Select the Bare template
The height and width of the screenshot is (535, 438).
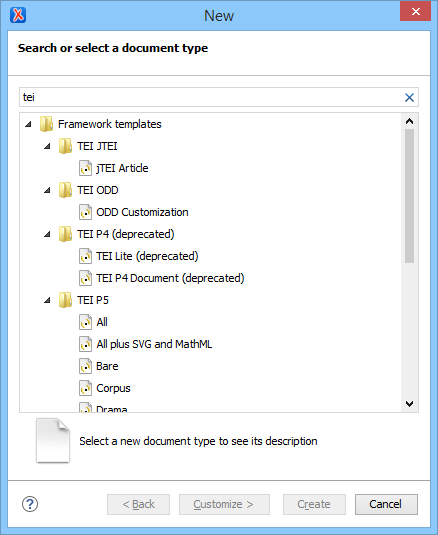[107, 366]
